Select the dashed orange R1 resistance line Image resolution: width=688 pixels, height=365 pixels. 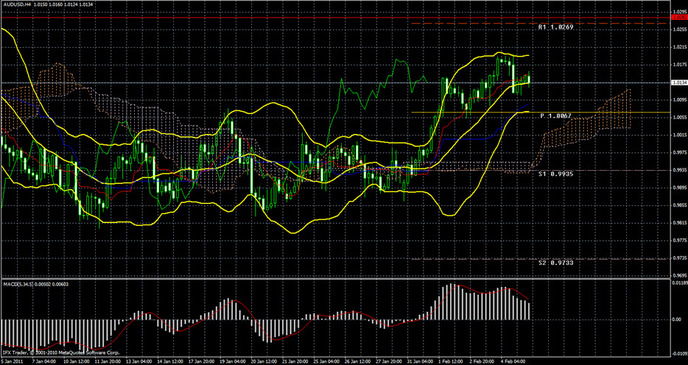[539, 23]
